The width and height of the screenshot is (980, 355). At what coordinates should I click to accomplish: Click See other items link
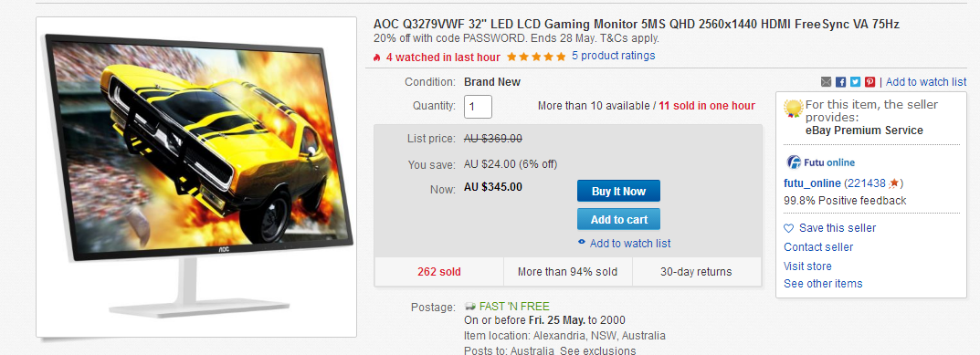click(x=823, y=284)
